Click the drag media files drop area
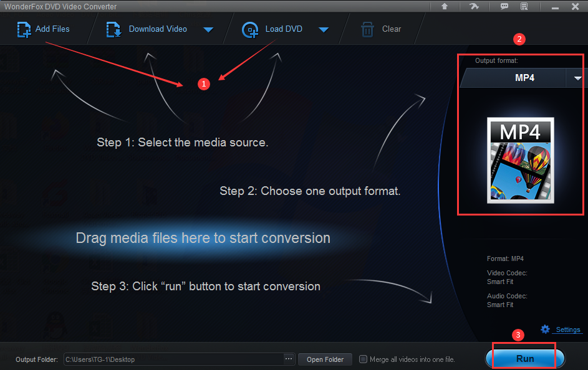Screen dimensions: 588x370 click(x=203, y=238)
